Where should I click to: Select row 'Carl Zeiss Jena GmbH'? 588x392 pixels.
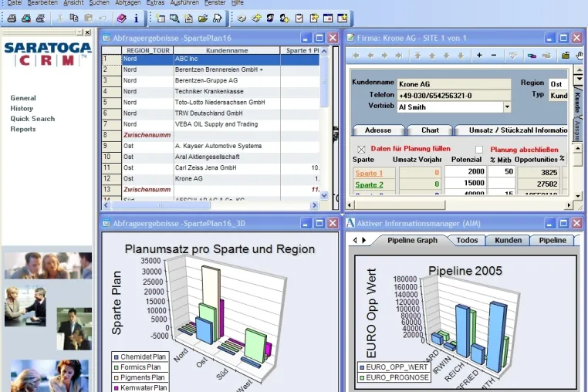[211, 167]
